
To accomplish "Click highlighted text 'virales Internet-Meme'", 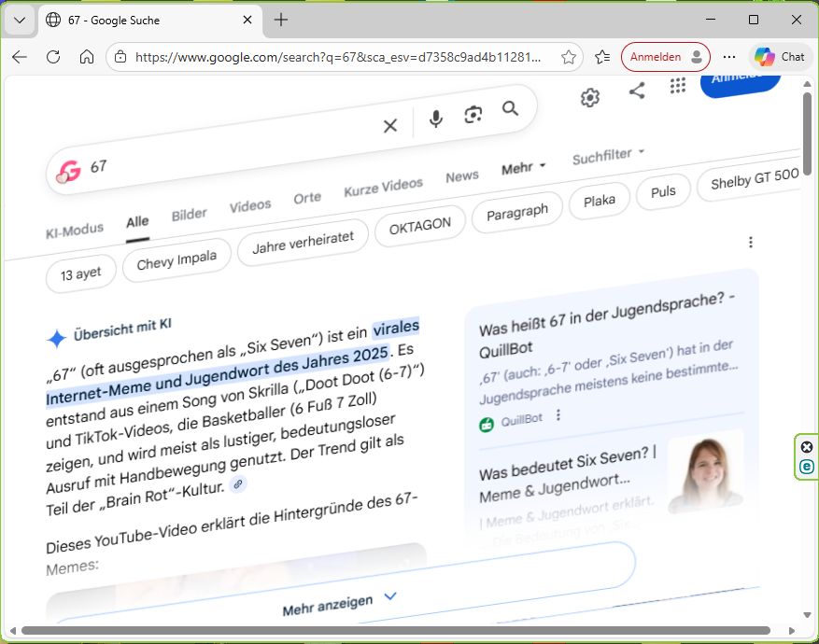I will coord(234,363).
